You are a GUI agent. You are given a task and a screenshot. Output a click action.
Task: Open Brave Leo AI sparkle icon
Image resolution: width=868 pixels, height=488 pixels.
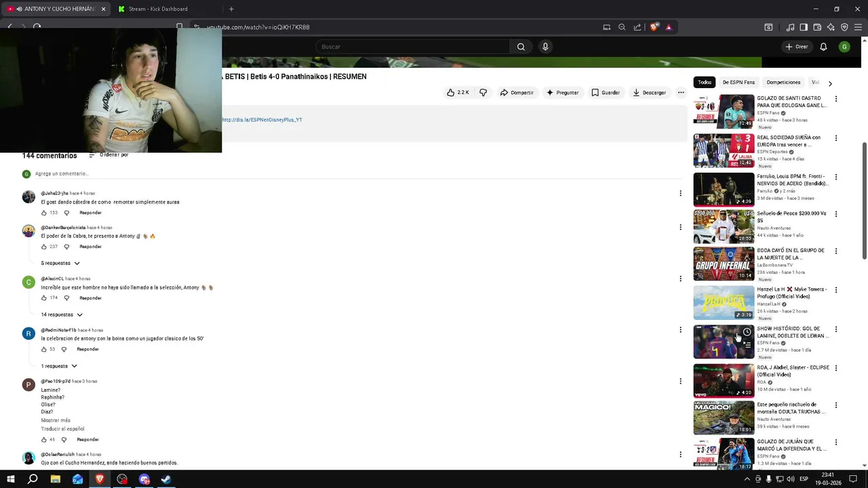[831, 27]
